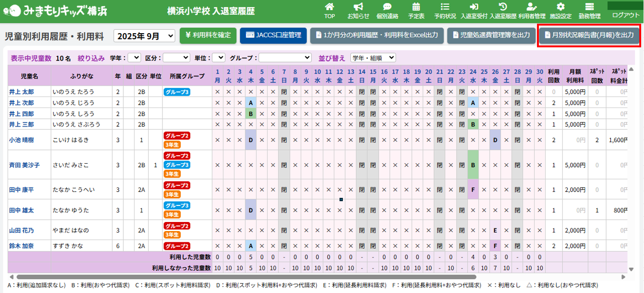Image resolution: width=644 pixels, height=293 pixels.
Task: Open お知らせ megaphone icon
Action: pyautogui.click(x=358, y=7)
